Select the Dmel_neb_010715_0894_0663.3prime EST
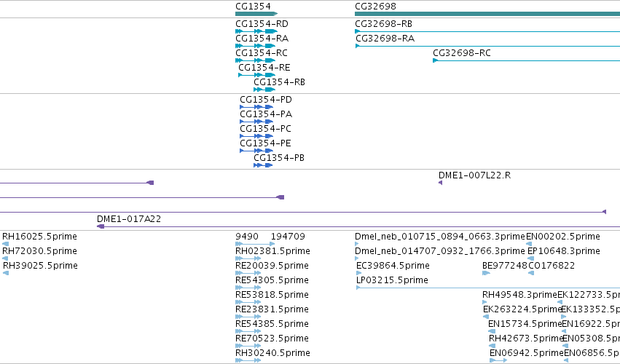620x364 pixels. [x=358, y=244]
